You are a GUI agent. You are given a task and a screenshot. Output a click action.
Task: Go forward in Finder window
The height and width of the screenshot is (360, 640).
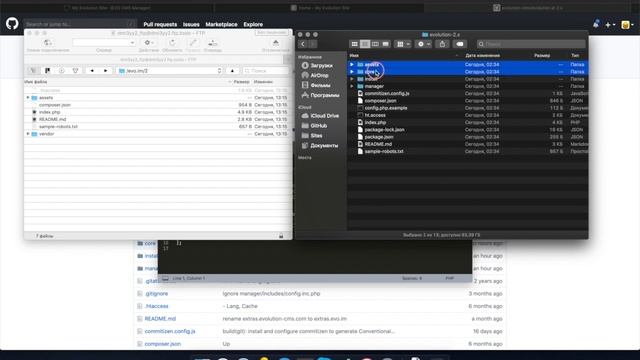313,44
